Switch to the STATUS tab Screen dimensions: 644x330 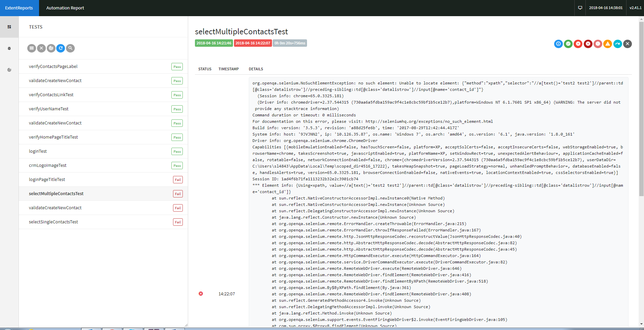click(x=205, y=69)
